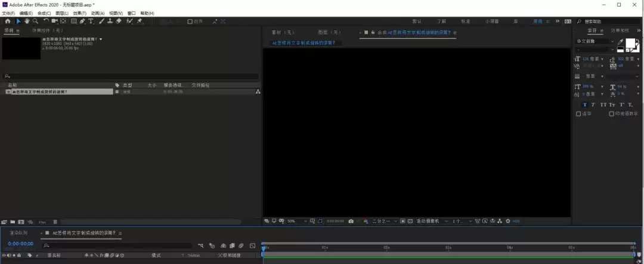This screenshot has height=264, width=644.
Task: Expand the 华文新魏 font family dropdown
Action: pos(595,41)
